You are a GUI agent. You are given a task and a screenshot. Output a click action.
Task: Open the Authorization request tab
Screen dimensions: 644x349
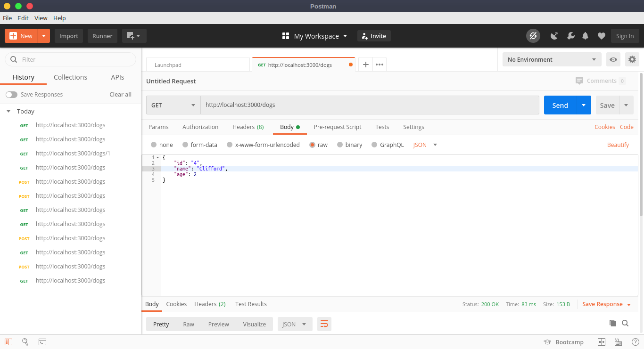pos(200,127)
